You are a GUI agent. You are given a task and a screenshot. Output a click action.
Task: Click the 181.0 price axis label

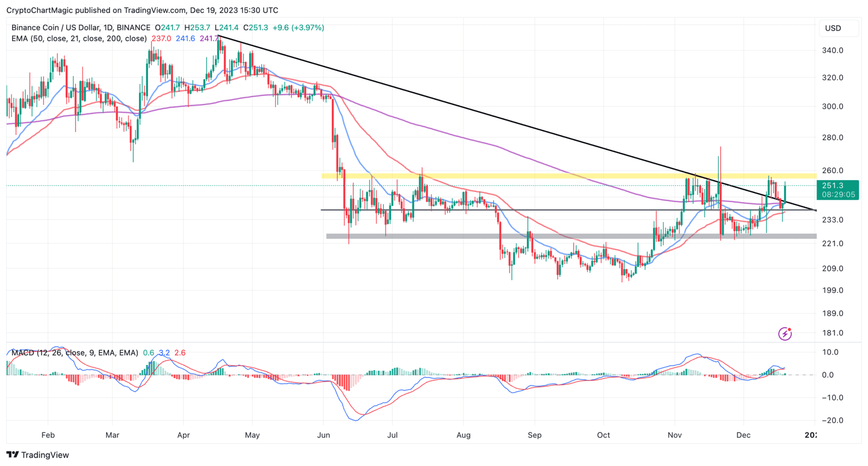[832, 333]
